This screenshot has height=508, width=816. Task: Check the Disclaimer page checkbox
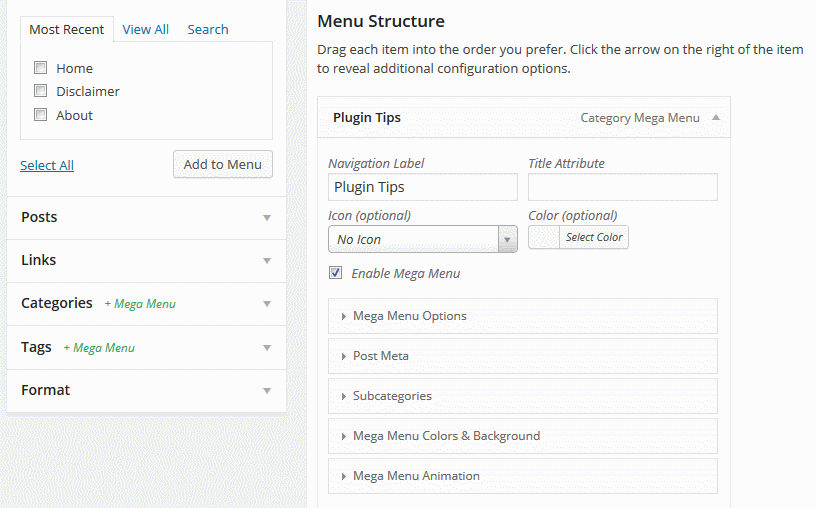pyautogui.click(x=41, y=91)
